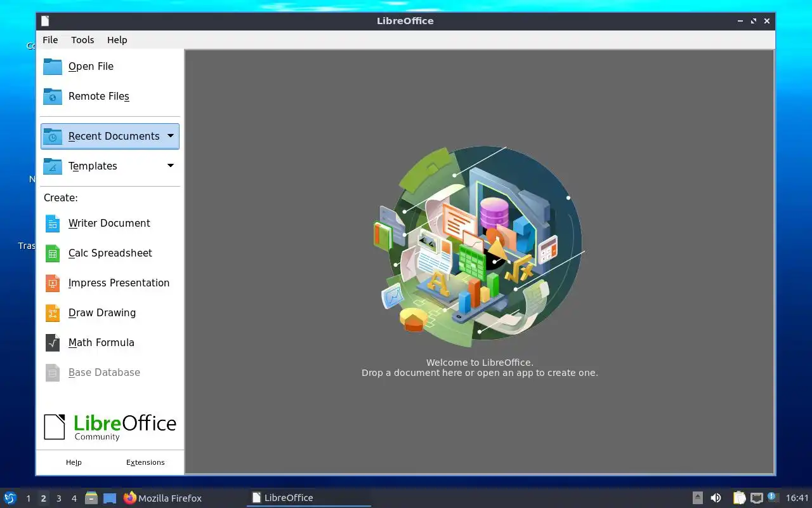Image resolution: width=812 pixels, height=508 pixels.
Task: Click the LibreOffice welcome illustration
Action: (x=479, y=246)
